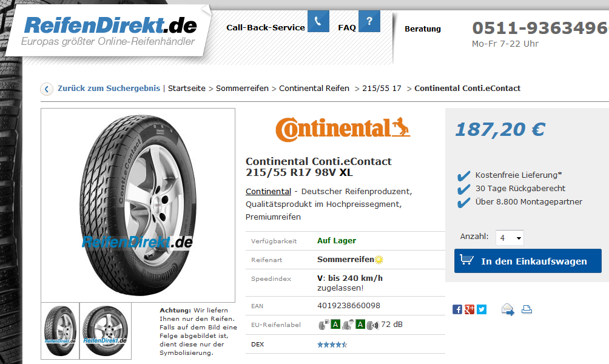The width and height of the screenshot is (609, 364).
Task: Share the tire on Twitter
Action: (x=482, y=309)
